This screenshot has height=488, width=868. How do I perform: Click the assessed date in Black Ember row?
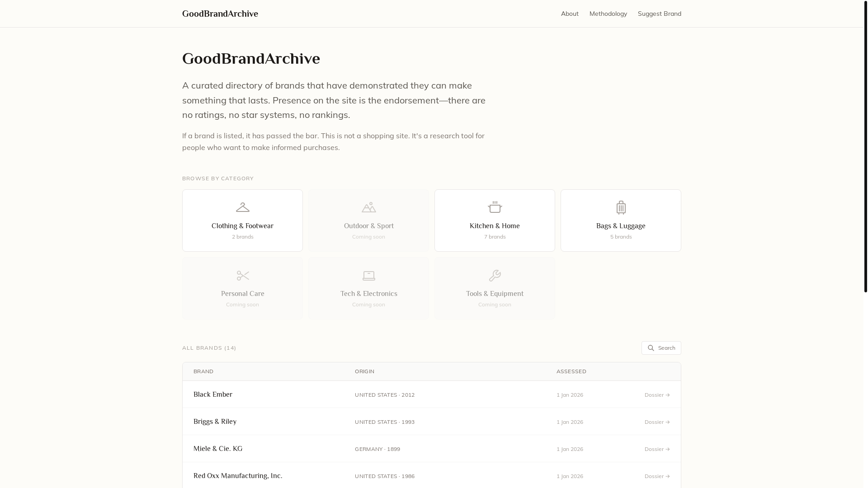click(570, 395)
